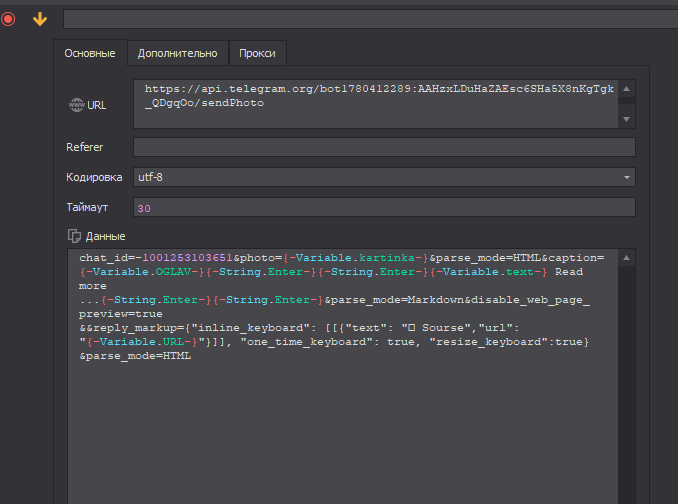Click the orange down arrow icon
The image size is (678, 504).
[x=40, y=19]
